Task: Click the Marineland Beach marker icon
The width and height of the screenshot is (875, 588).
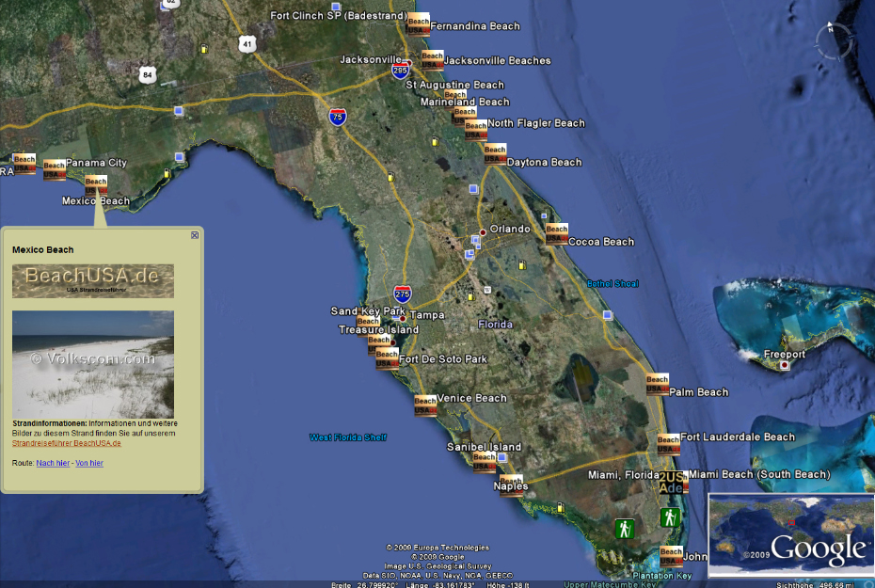Action: (x=465, y=116)
